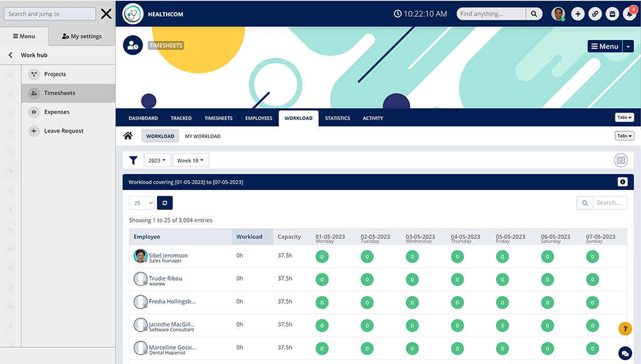Open Marcelline Gossi... profile link

[173, 347]
